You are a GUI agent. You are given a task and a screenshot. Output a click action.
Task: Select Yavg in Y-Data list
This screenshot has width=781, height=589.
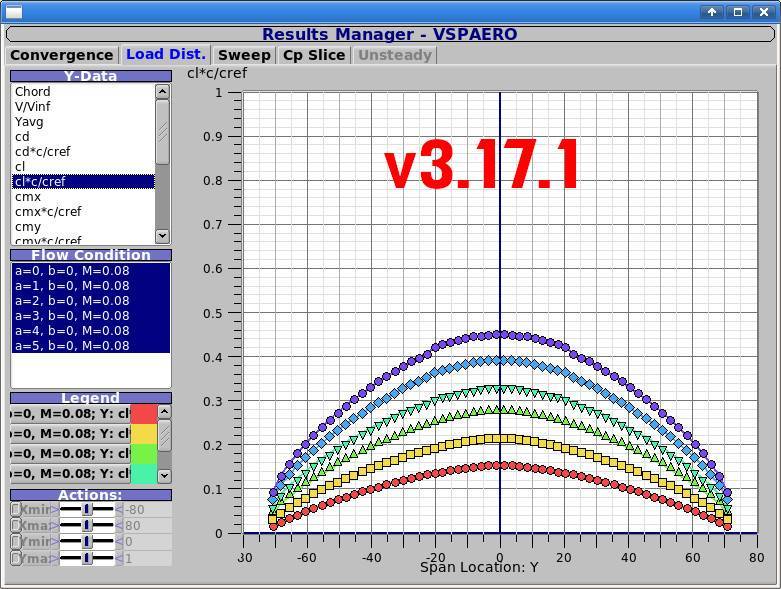pyautogui.click(x=83, y=121)
